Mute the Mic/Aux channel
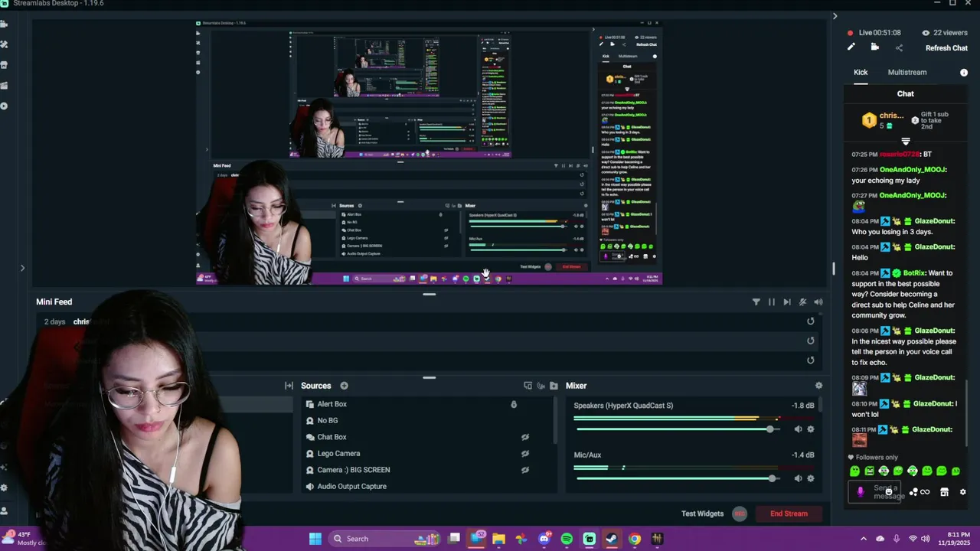Screen dimensions: 980x551 pyautogui.click(x=798, y=478)
